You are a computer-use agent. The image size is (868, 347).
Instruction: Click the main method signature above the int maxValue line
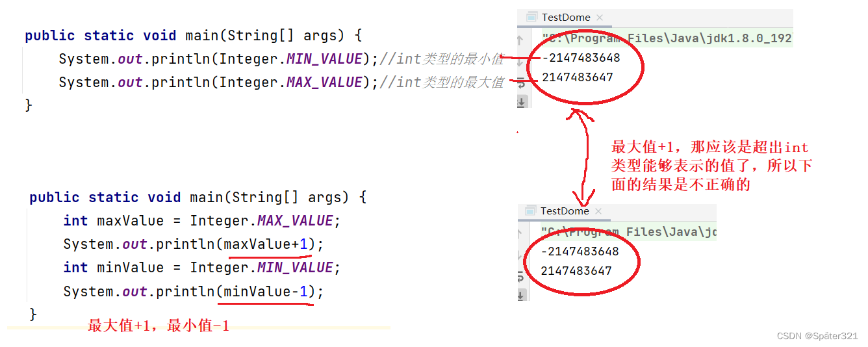pos(198,198)
